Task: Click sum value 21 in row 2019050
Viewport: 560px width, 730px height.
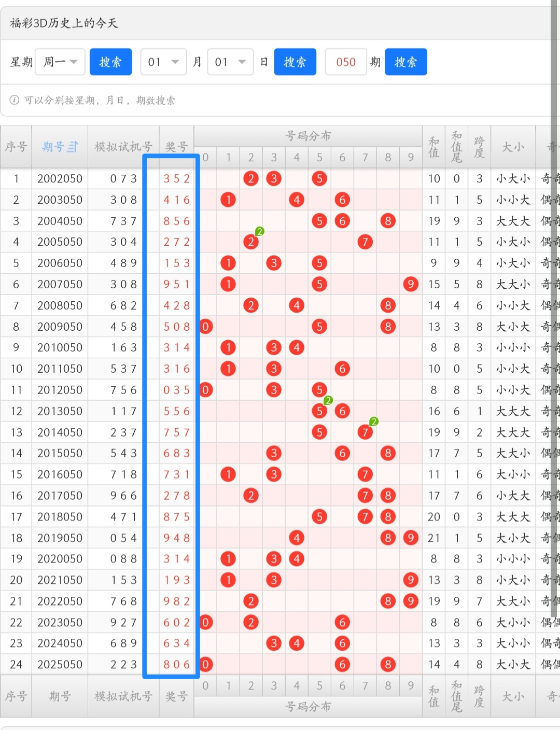Action: (434, 538)
